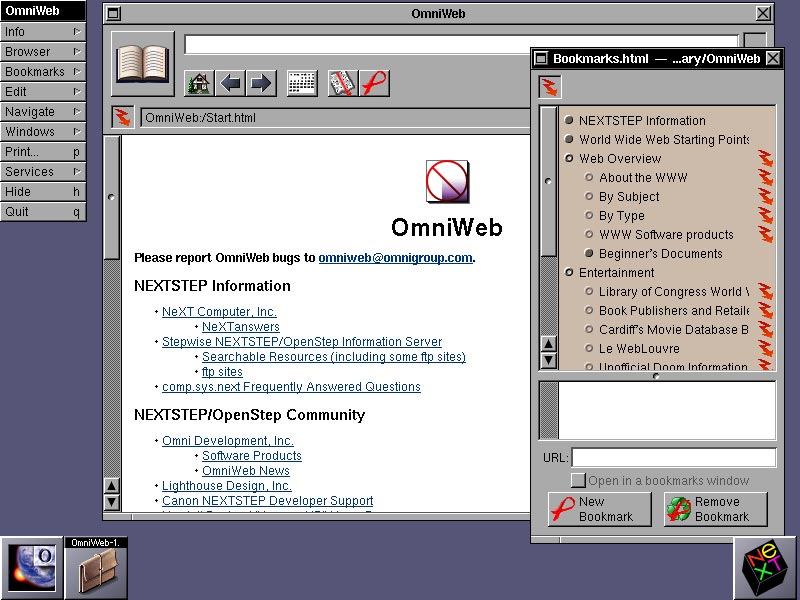The width and height of the screenshot is (800, 600).
Task: Expand World Wide Web Starting Points group
Action: (569, 139)
